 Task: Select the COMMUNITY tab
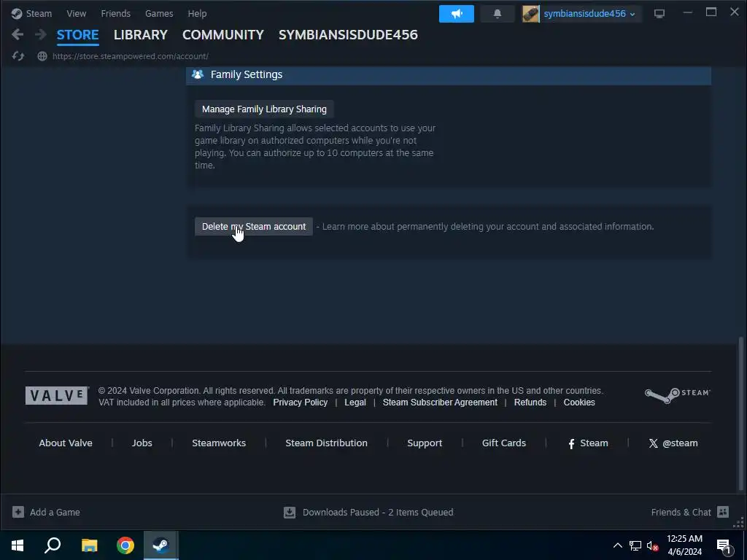223,35
